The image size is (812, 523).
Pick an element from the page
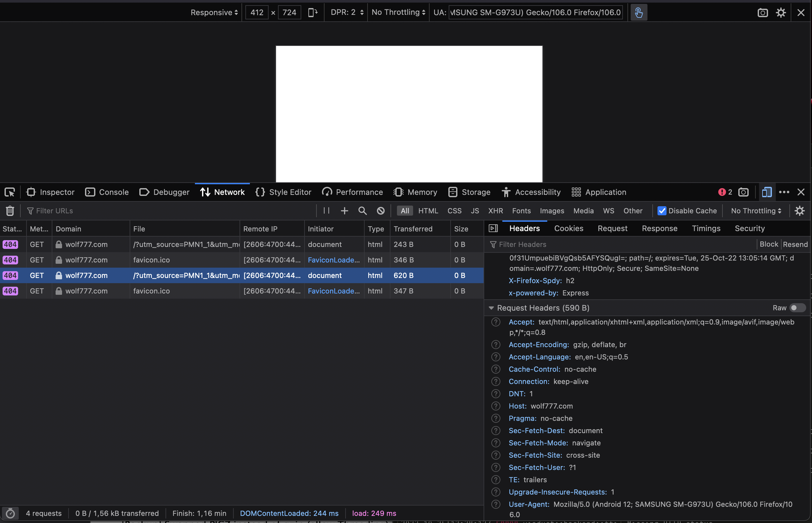click(x=10, y=192)
